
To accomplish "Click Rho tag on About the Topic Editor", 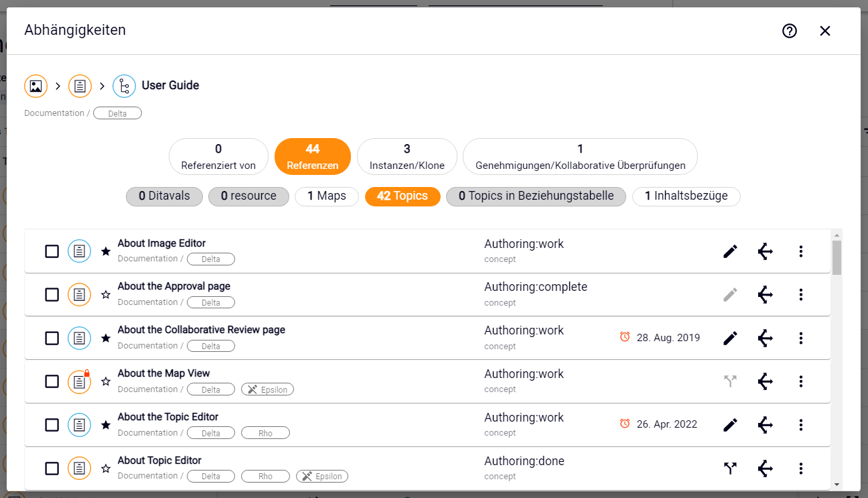I will [265, 433].
